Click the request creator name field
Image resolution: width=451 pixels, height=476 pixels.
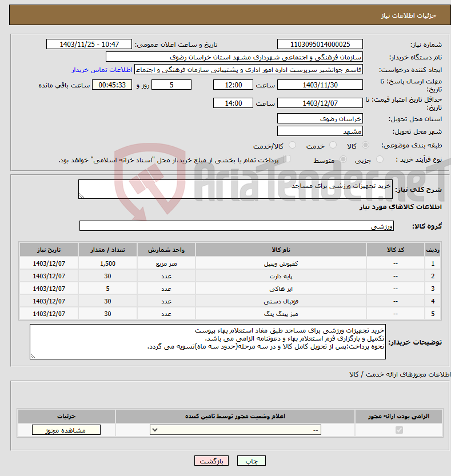[249, 70]
